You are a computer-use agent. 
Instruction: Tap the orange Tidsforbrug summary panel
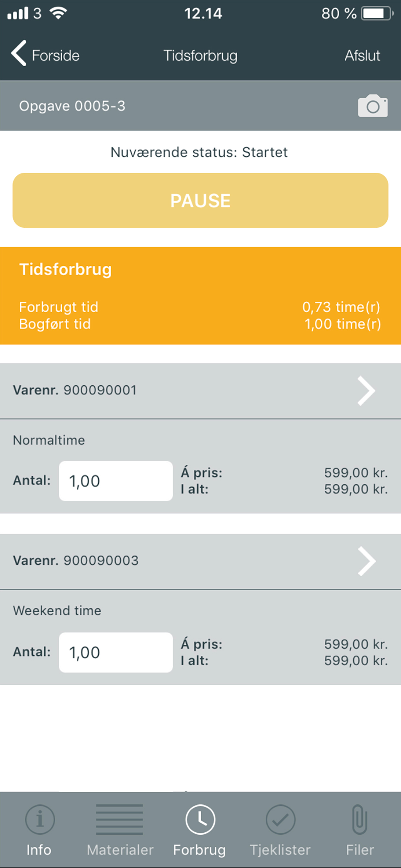point(200,295)
